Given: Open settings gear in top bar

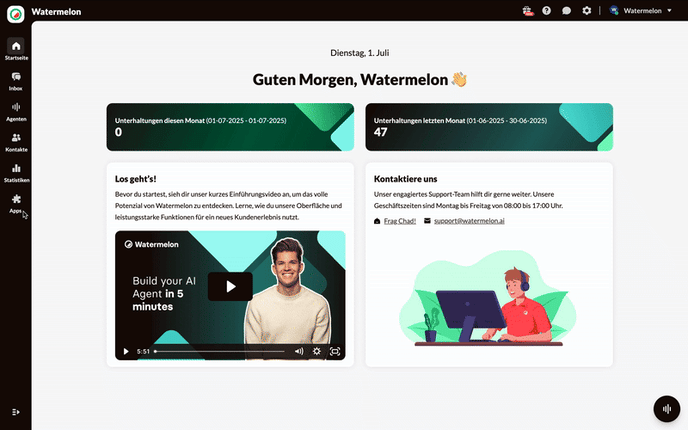Looking at the screenshot, I should coord(587,11).
